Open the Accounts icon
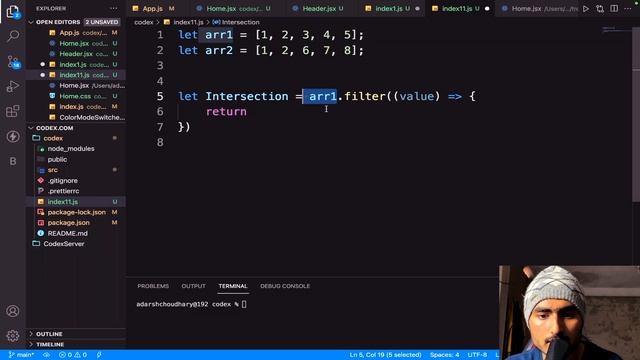The height and width of the screenshot is (360, 640). pyautogui.click(x=13, y=311)
